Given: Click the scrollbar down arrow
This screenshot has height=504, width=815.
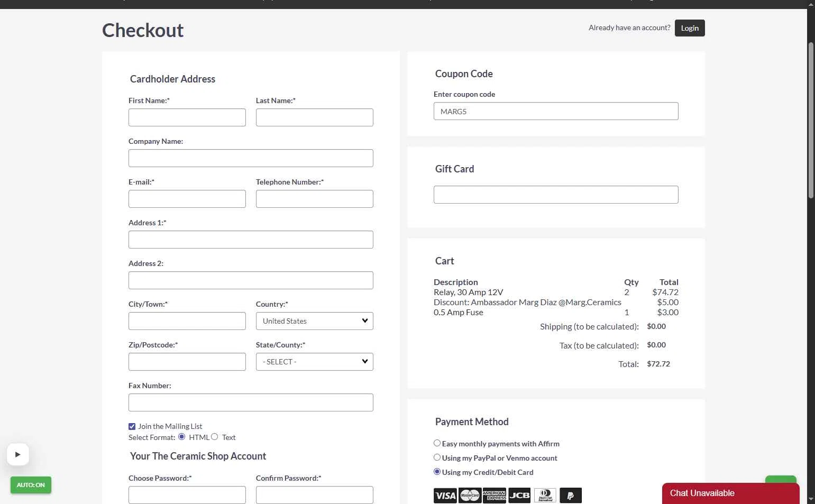Looking at the screenshot, I should coord(811,499).
